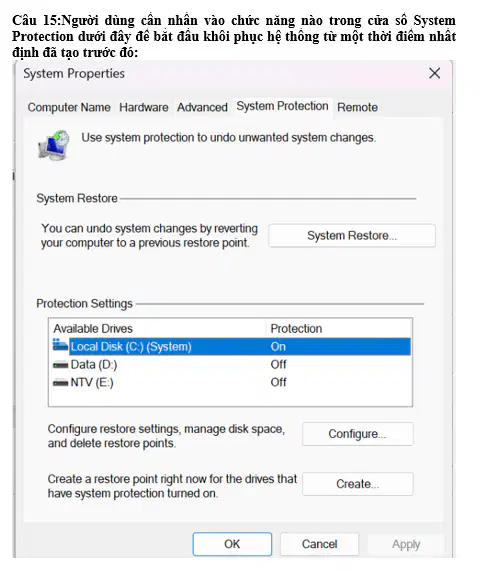
Task: Click the Apply button
Action: 406,544
